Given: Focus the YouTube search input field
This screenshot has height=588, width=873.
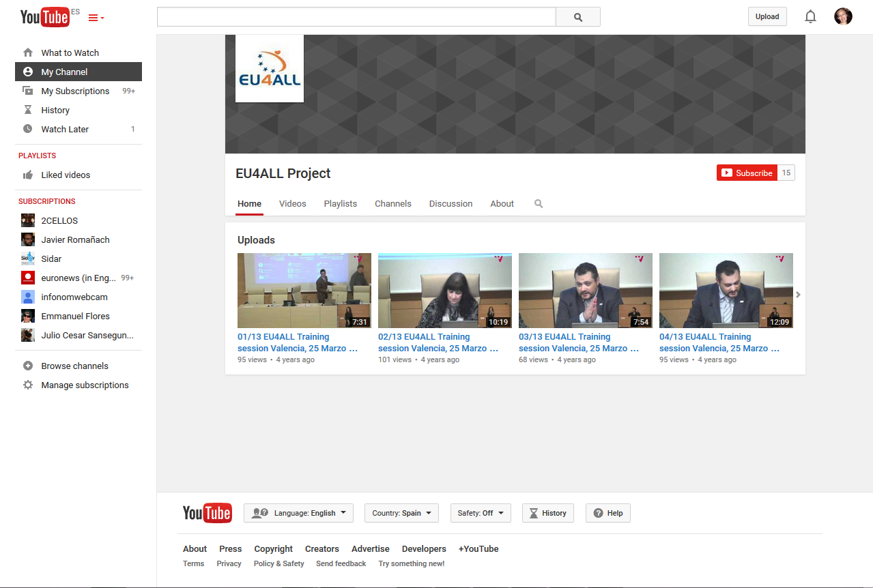Looking at the screenshot, I should click(356, 17).
